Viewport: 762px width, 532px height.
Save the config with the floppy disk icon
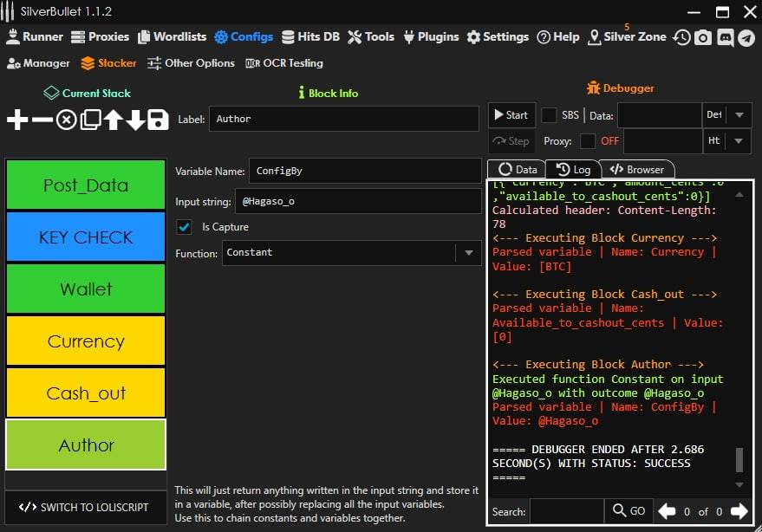point(158,120)
